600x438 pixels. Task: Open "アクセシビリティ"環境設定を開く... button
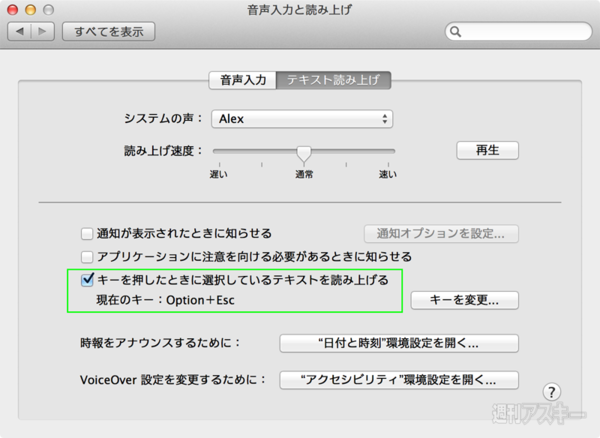click(x=399, y=380)
